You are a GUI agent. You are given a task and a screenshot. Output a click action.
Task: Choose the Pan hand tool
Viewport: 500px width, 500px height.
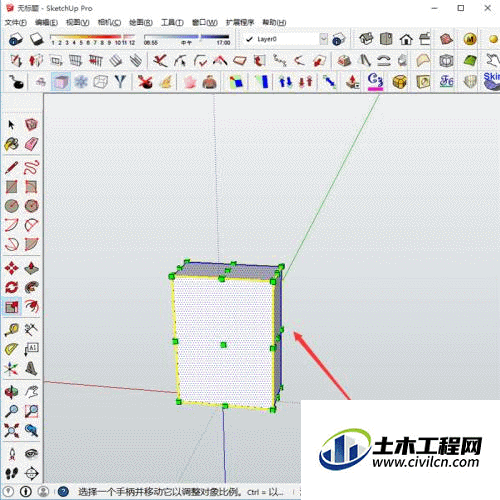pyautogui.click(x=31, y=392)
